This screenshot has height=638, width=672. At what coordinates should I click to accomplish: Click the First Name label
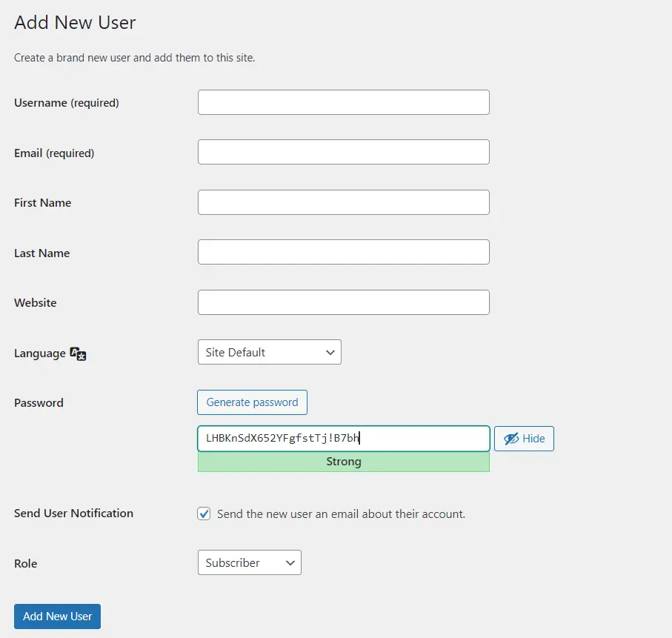[x=43, y=203]
